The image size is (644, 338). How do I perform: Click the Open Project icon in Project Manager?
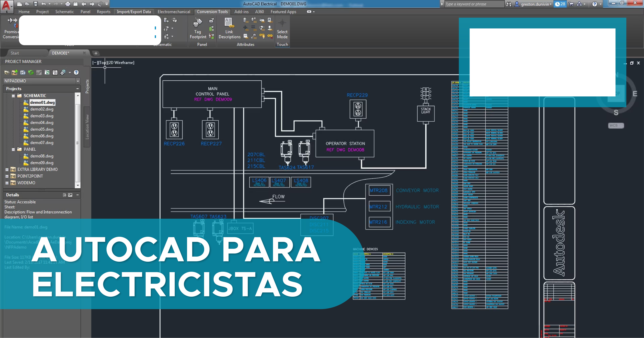click(7, 73)
